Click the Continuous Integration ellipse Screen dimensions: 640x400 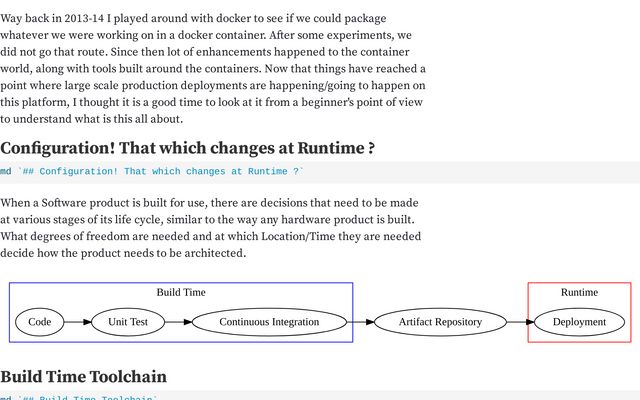pos(269,322)
